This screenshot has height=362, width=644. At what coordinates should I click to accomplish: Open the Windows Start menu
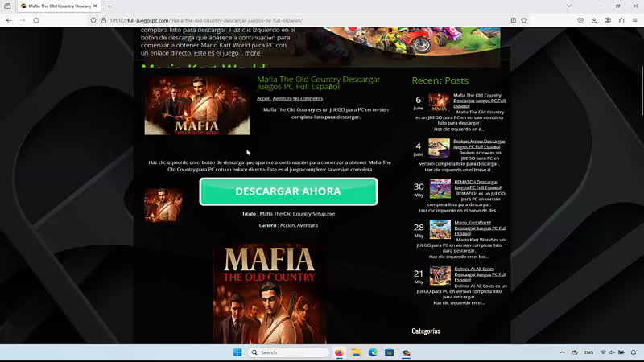[237, 352]
